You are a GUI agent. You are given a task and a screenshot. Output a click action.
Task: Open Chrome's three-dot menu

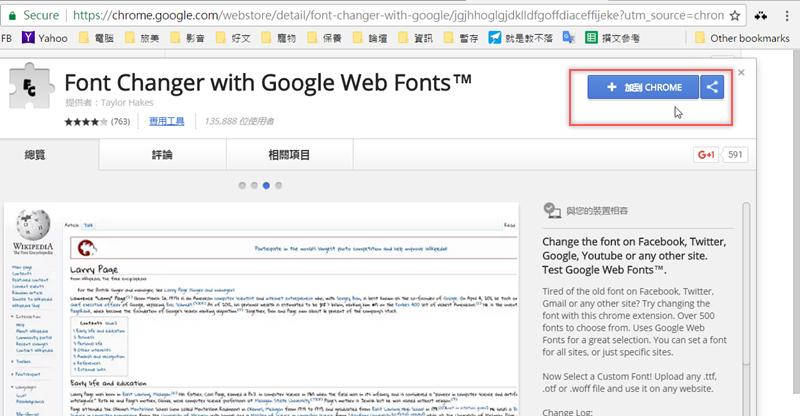pyautogui.click(x=785, y=16)
